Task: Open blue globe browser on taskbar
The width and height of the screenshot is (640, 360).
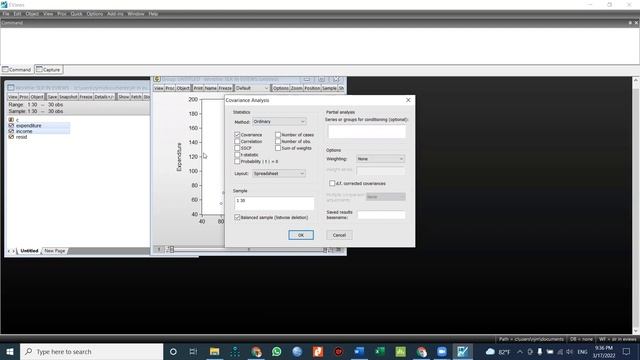Action: (x=297, y=351)
